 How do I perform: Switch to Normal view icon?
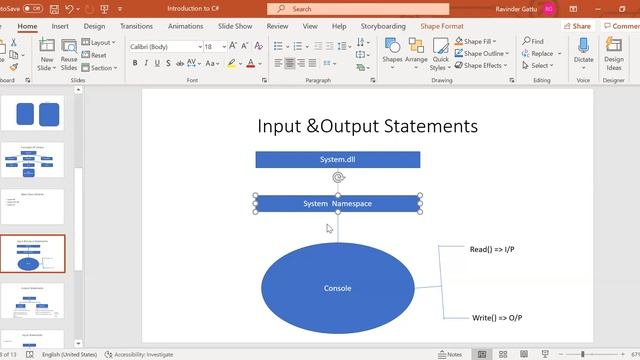tap(482, 354)
